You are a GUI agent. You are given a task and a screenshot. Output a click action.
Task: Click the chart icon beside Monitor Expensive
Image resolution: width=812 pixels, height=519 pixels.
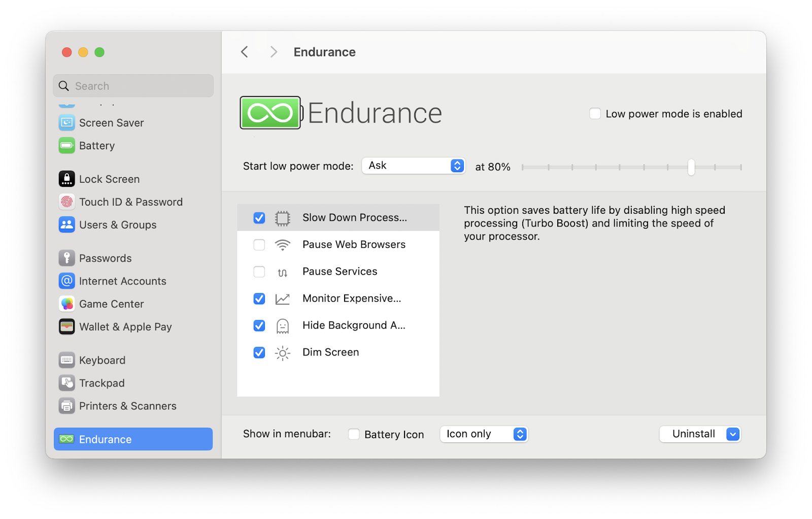(283, 299)
